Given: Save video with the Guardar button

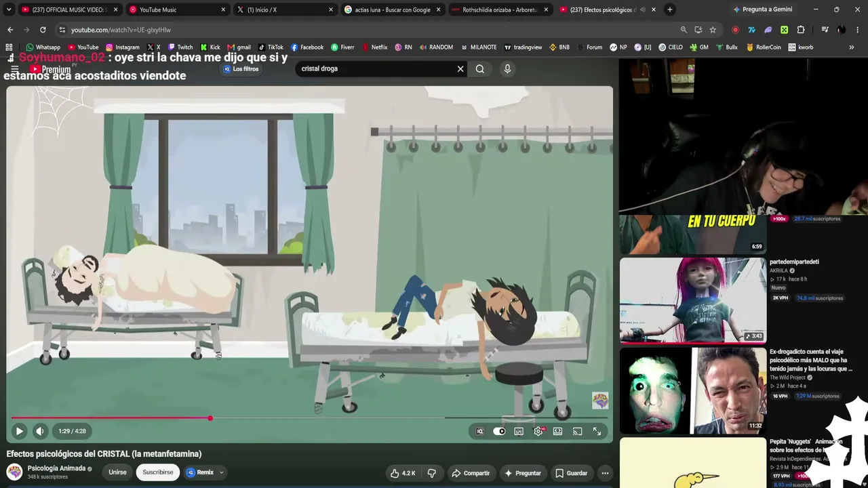Looking at the screenshot, I should [571, 473].
